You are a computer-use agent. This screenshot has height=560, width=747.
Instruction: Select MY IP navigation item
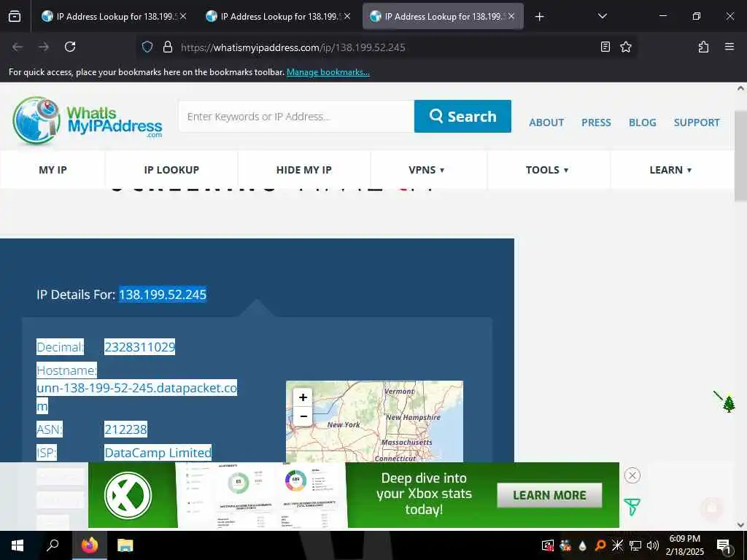pyautogui.click(x=53, y=170)
